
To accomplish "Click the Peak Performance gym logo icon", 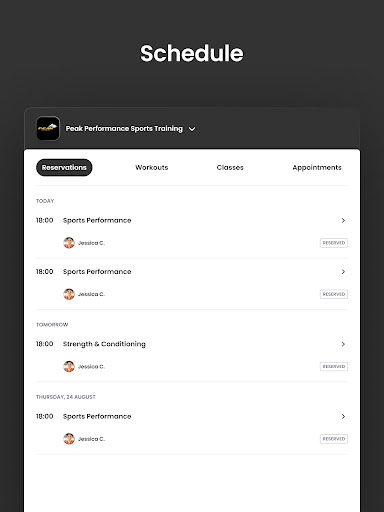I will [x=48, y=128].
